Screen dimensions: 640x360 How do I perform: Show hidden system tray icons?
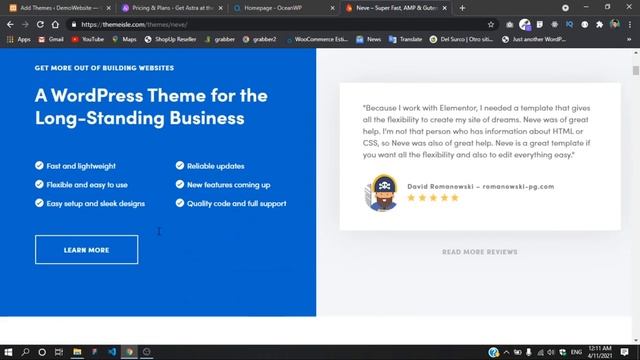tap(507, 352)
